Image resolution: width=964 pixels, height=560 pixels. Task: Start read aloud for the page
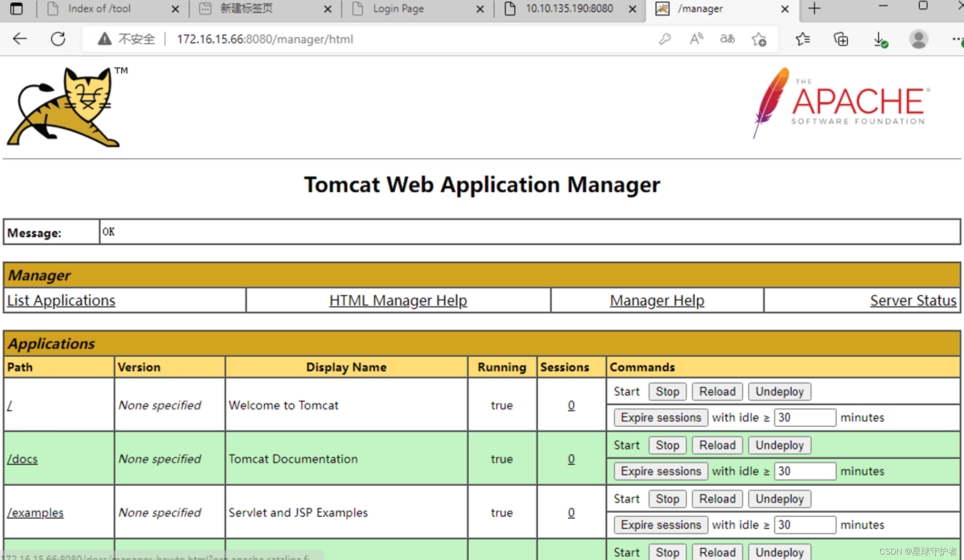(x=696, y=39)
